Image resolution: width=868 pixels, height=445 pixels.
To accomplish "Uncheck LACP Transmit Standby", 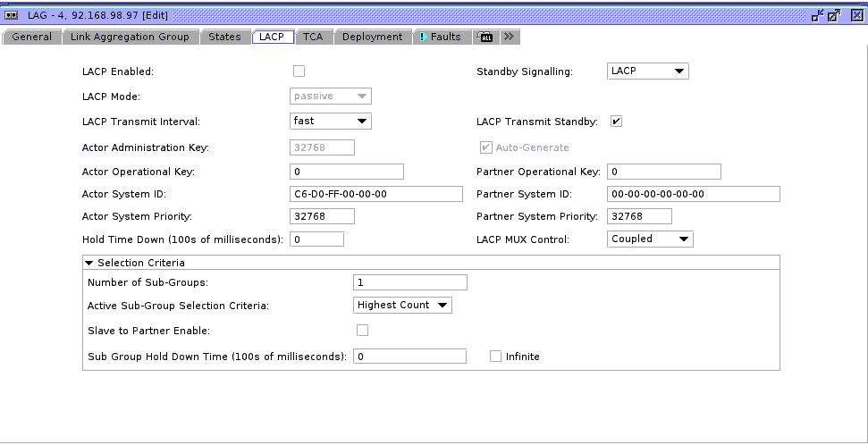I will pos(616,122).
